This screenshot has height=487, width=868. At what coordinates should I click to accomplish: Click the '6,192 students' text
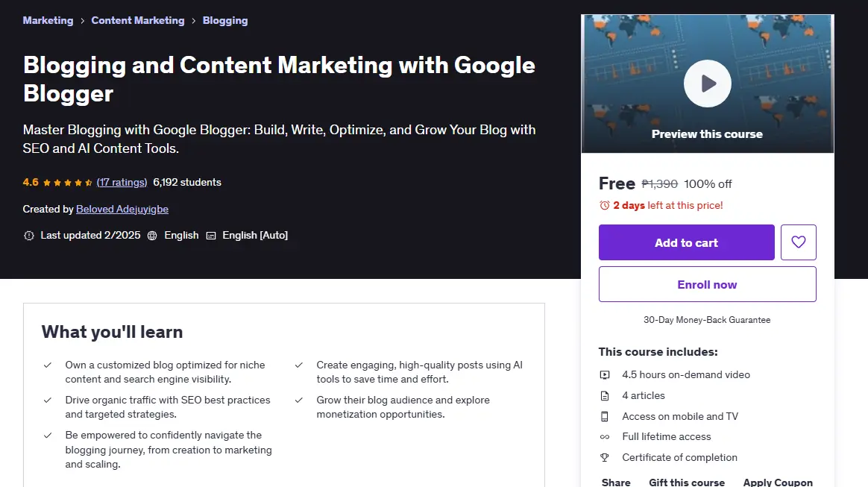tap(187, 182)
